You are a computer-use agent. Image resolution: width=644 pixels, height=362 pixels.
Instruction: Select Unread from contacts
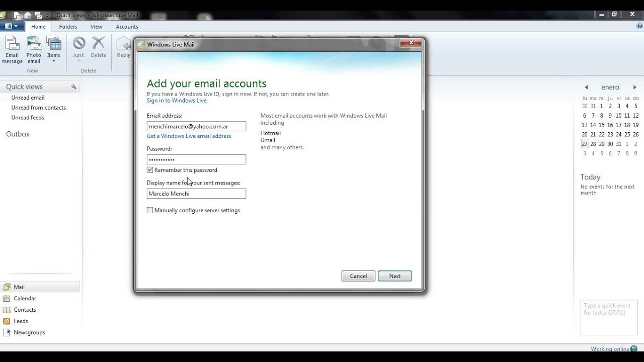click(x=39, y=108)
